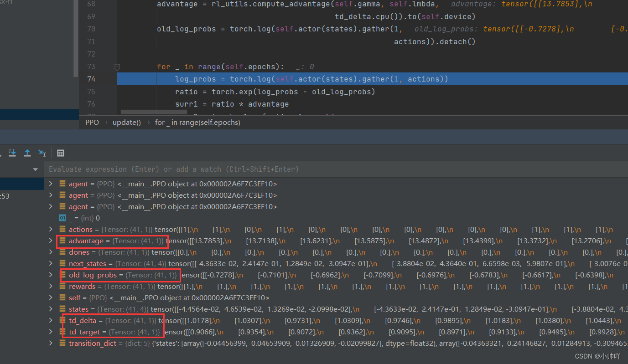Expand the self PPO object variable
This screenshot has height=364, width=628.
pyautogui.click(x=51, y=297)
